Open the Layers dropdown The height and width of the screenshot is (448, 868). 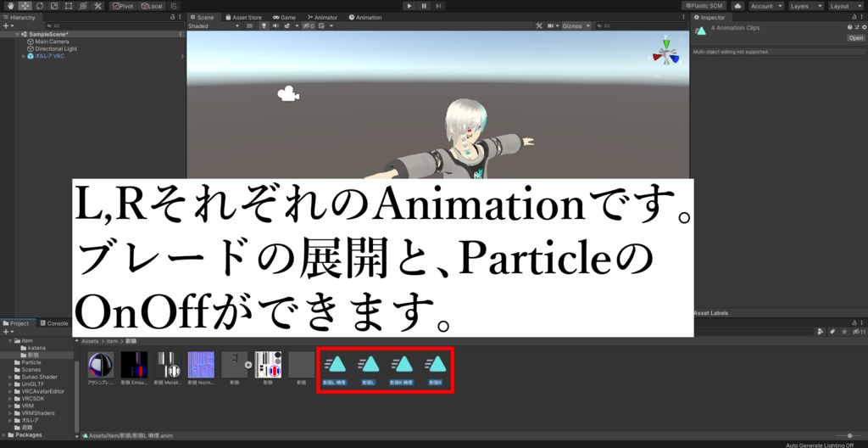click(x=807, y=6)
